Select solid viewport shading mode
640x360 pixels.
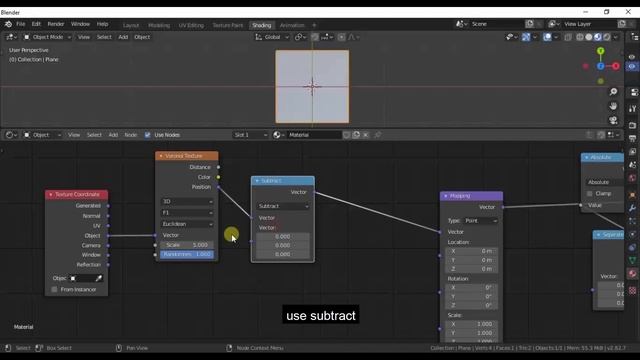(589, 37)
